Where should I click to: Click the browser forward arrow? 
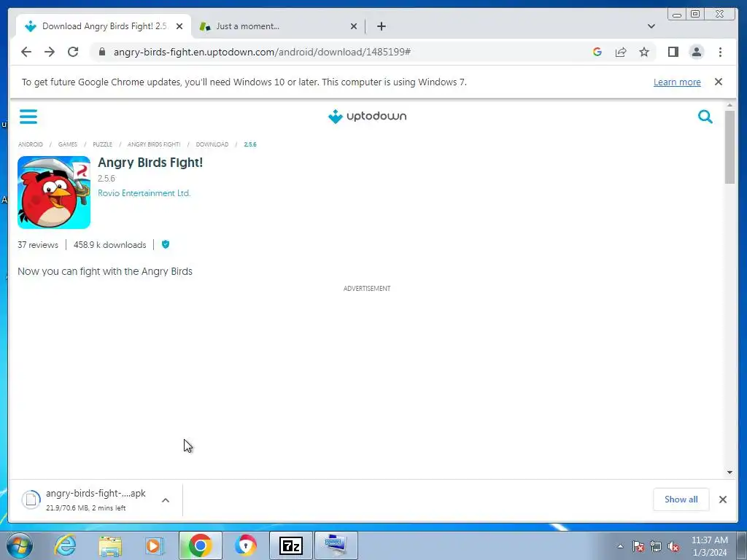50,52
